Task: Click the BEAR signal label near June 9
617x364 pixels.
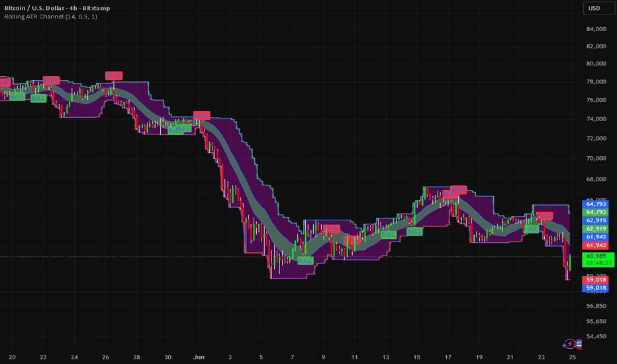Action: click(x=331, y=228)
